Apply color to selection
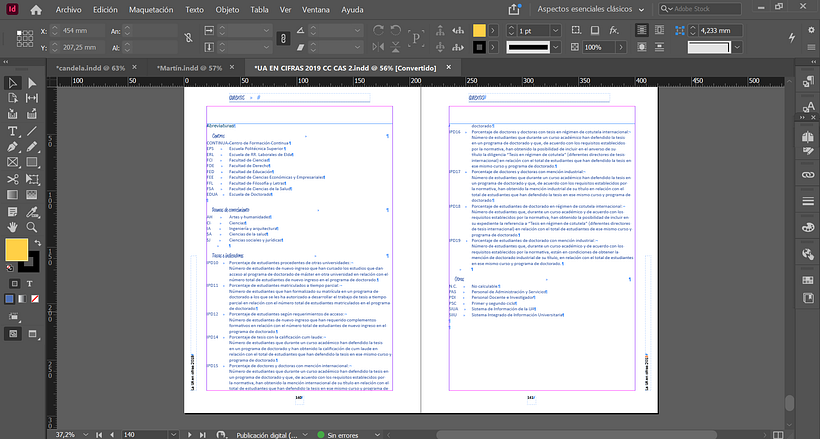 pyautogui.click(x=9, y=299)
